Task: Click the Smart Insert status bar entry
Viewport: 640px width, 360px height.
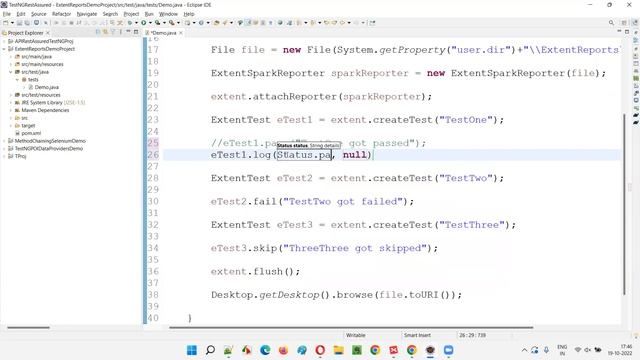Action: [x=417, y=335]
